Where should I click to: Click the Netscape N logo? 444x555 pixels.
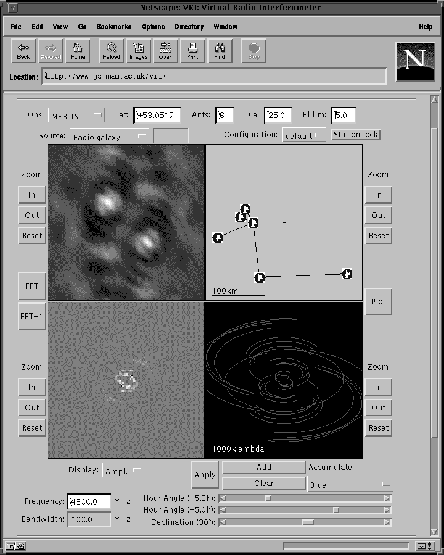415,62
